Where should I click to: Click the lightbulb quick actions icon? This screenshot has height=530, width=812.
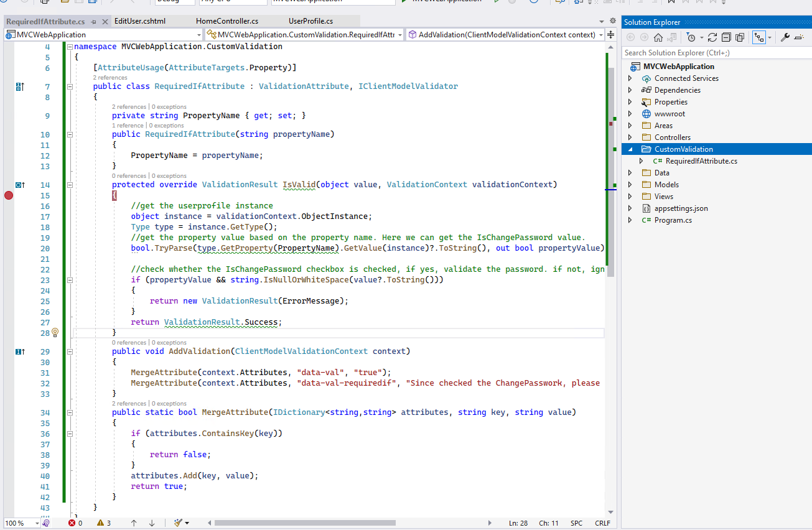point(55,333)
